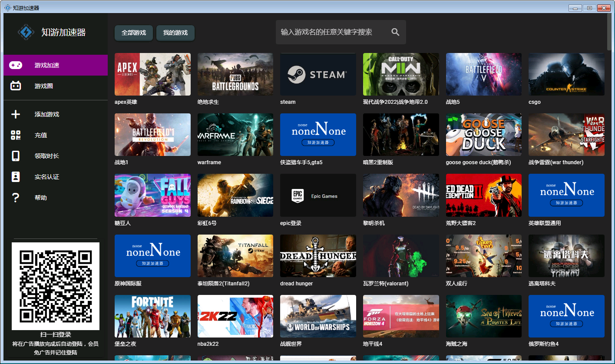Click the 绝地求生 game title text
This screenshot has width=615, height=364.
tap(208, 102)
